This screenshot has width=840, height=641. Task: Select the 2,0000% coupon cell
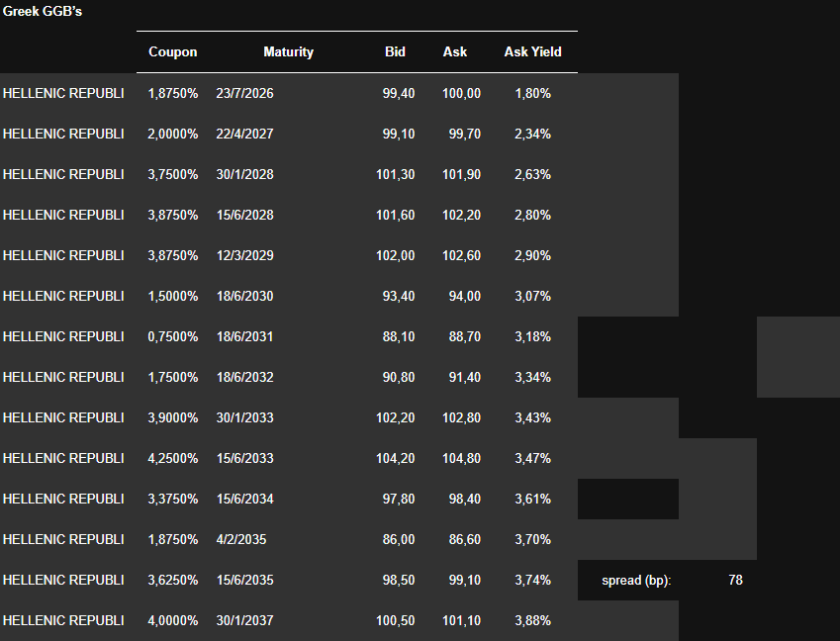tap(173, 134)
